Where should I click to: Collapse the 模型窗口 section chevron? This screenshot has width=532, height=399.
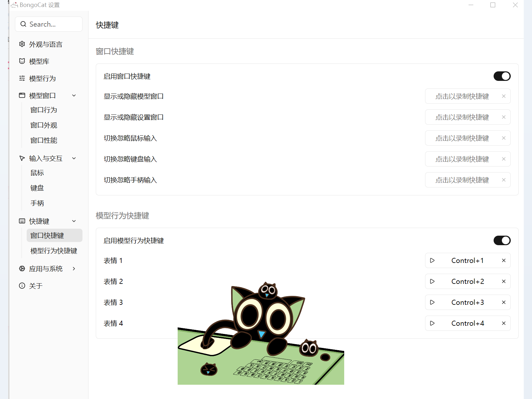pos(74,95)
